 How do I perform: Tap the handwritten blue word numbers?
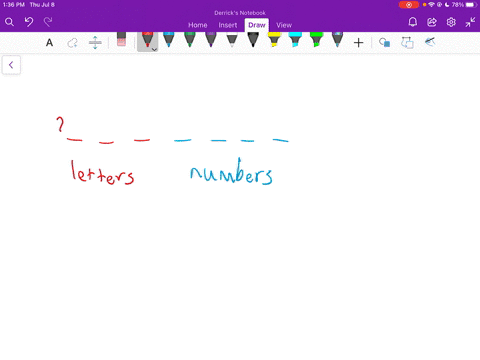coord(231,172)
